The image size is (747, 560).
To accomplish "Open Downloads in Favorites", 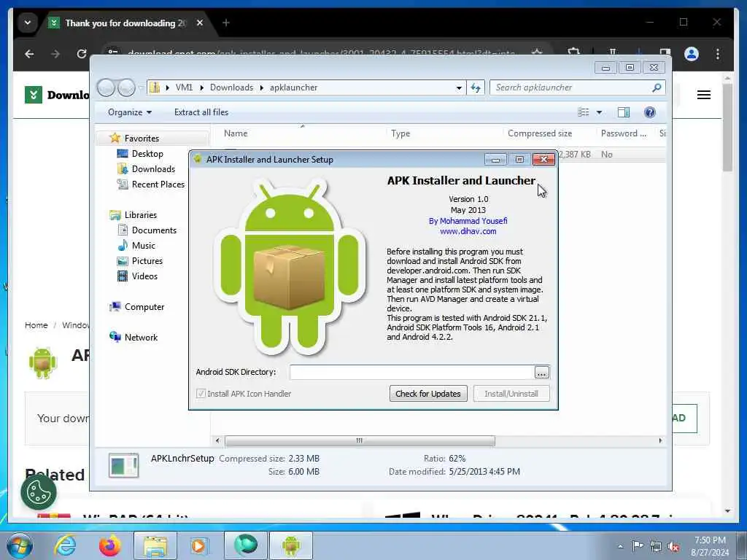I will click(153, 168).
